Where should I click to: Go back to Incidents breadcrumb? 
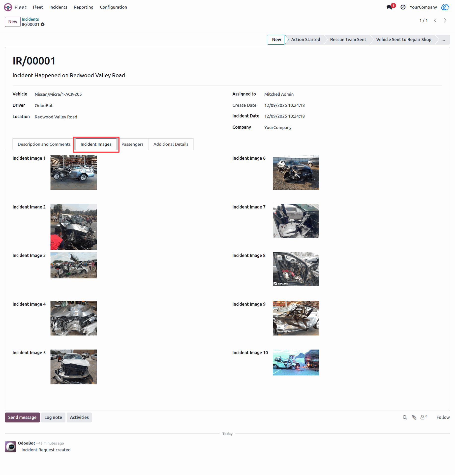click(30, 19)
